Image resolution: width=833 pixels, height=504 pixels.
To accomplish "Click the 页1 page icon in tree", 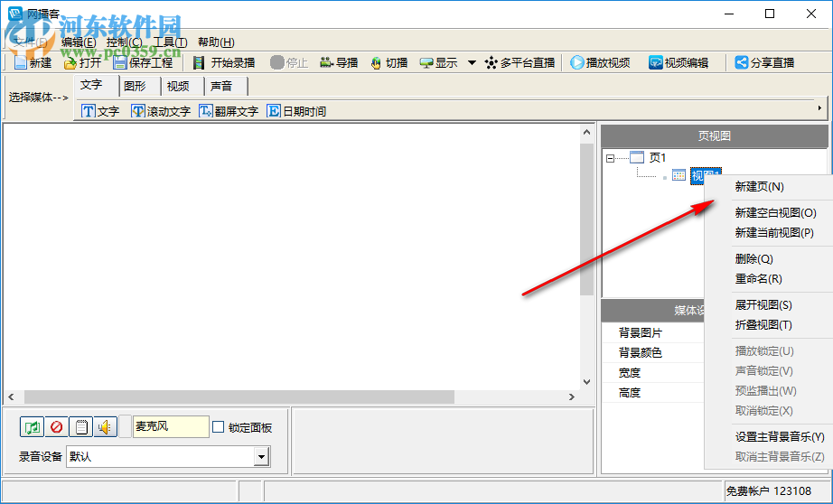I will 637,157.
